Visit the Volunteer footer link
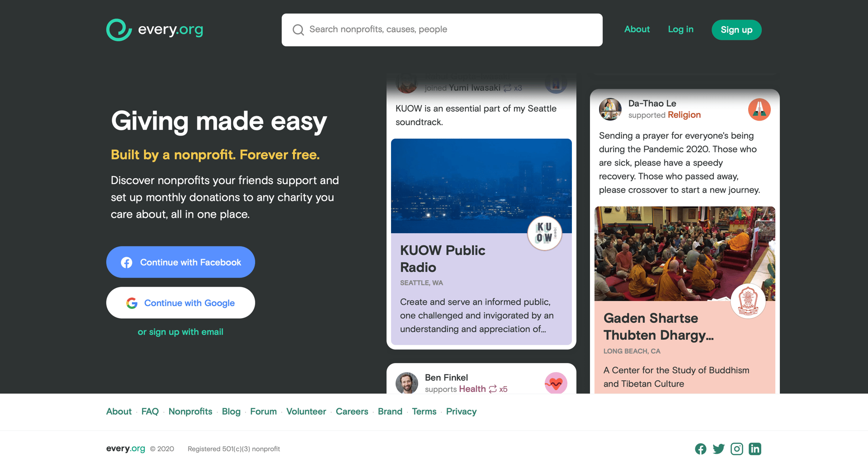The height and width of the screenshot is (467, 868). click(x=306, y=411)
